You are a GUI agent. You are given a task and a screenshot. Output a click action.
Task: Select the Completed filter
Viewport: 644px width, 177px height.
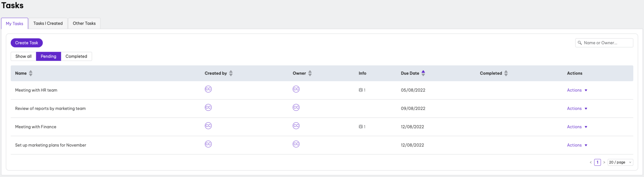pyautogui.click(x=76, y=56)
